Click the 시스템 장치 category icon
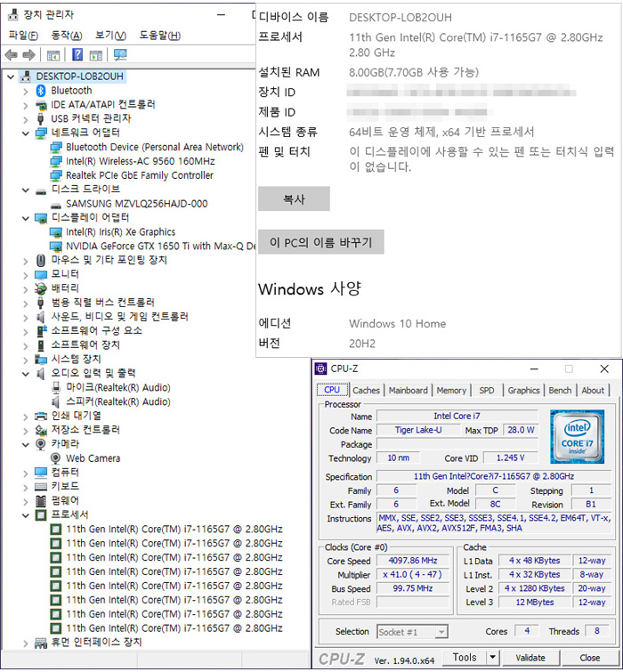 pyautogui.click(x=41, y=360)
